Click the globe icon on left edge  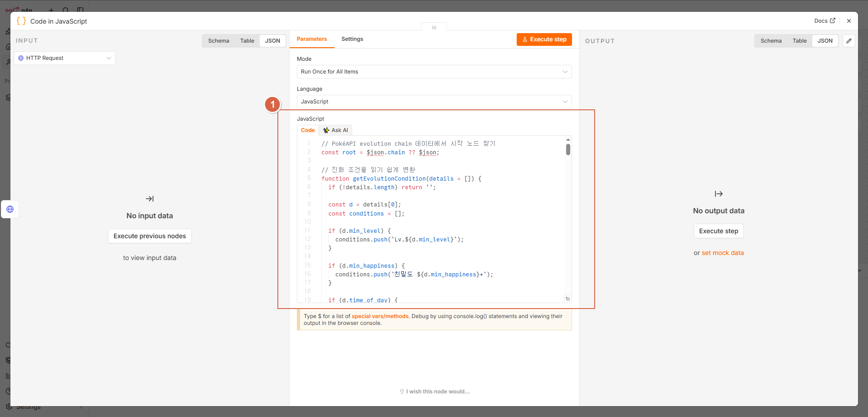pyautogui.click(x=10, y=209)
